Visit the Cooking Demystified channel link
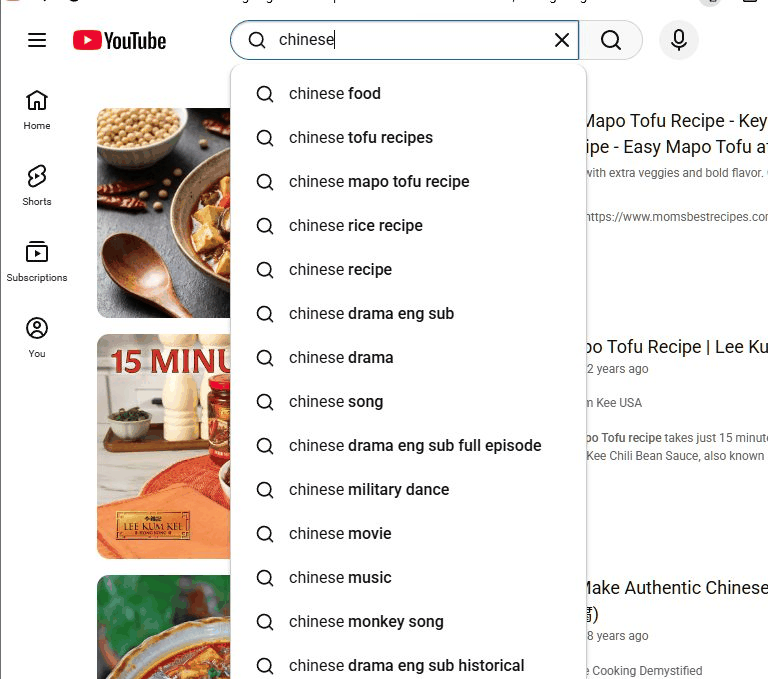The height and width of the screenshot is (679, 768). (644, 671)
